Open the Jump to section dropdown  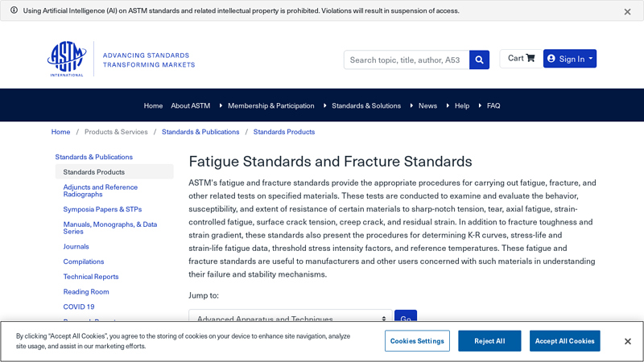[x=291, y=315]
